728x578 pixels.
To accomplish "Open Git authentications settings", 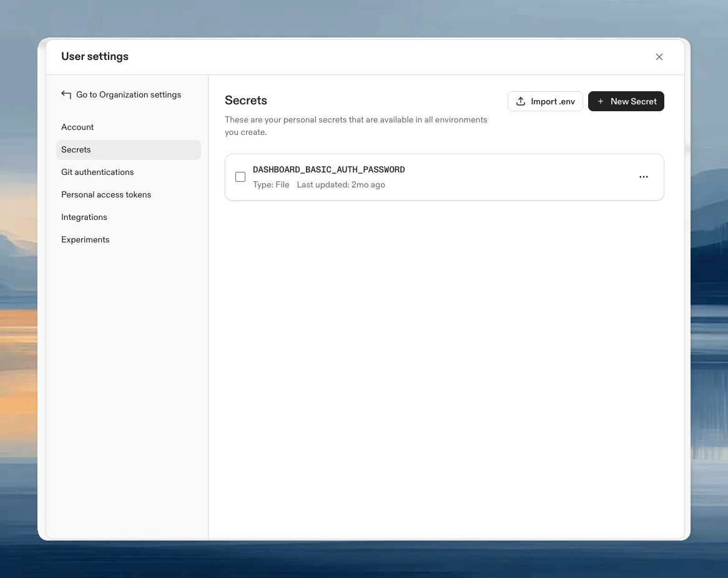I will click(x=97, y=172).
